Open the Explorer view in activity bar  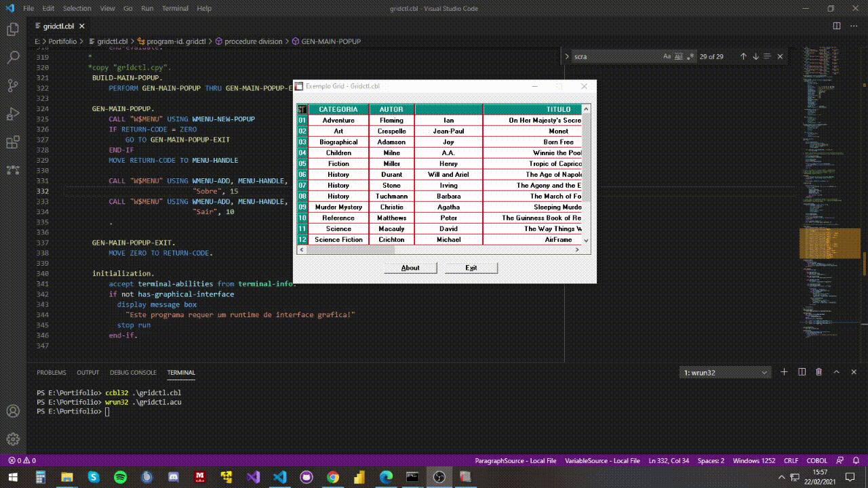coord(13,30)
